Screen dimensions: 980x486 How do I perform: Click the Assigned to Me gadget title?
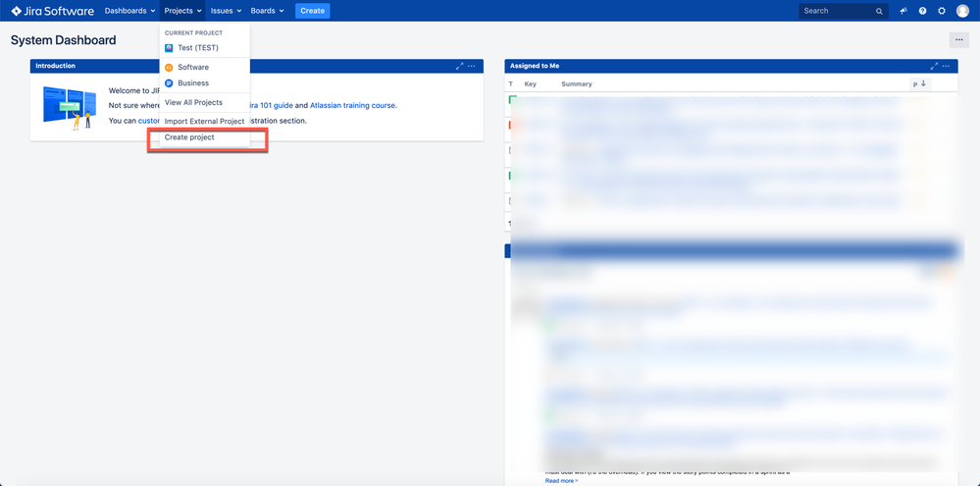pos(535,66)
